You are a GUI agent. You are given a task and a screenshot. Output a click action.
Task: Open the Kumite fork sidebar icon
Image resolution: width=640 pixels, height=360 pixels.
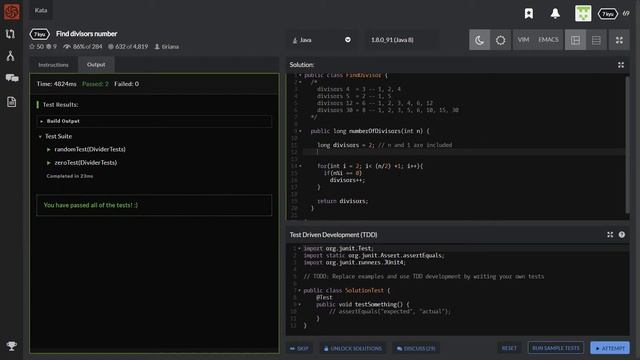tap(11, 56)
